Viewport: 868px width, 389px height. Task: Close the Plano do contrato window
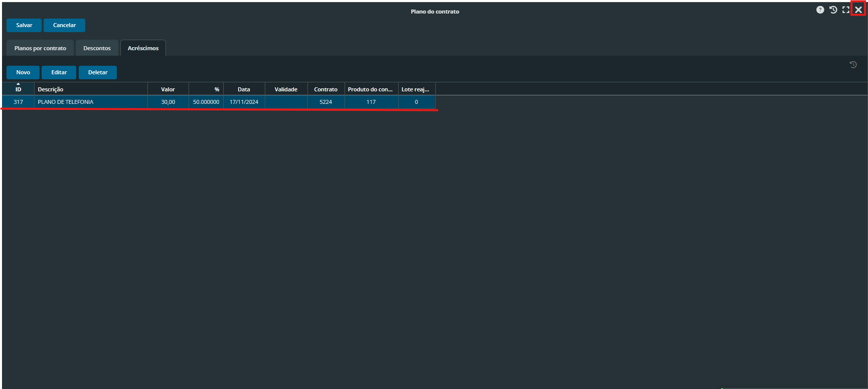click(x=858, y=10)
